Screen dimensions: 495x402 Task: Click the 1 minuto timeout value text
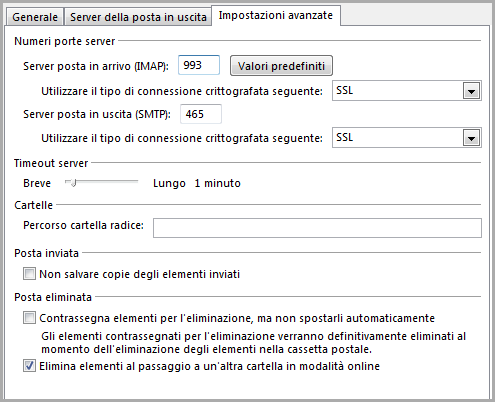[x=217, y=183]
